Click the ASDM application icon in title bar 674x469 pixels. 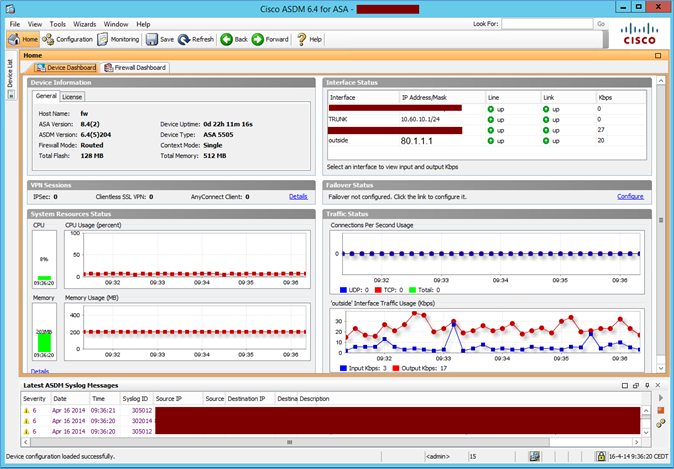tap(10, 8)
